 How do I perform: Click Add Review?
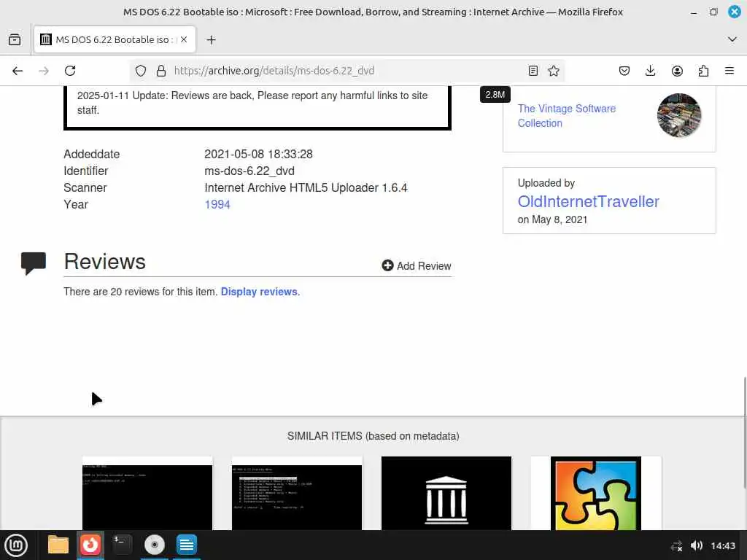pos(417,265)
